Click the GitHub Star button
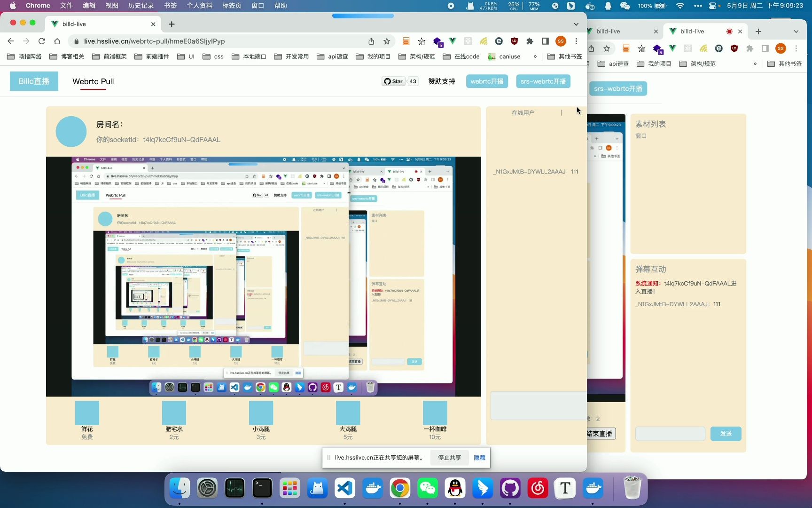Image resolution: width=812 pixels, height=508 pixels. tap(394, 81)
